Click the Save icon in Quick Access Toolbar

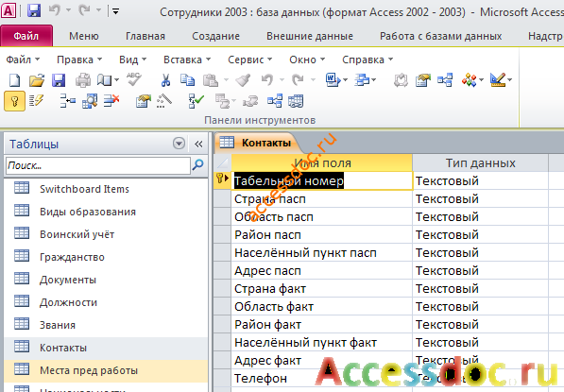pyautogui.click(x=34, y=10)
